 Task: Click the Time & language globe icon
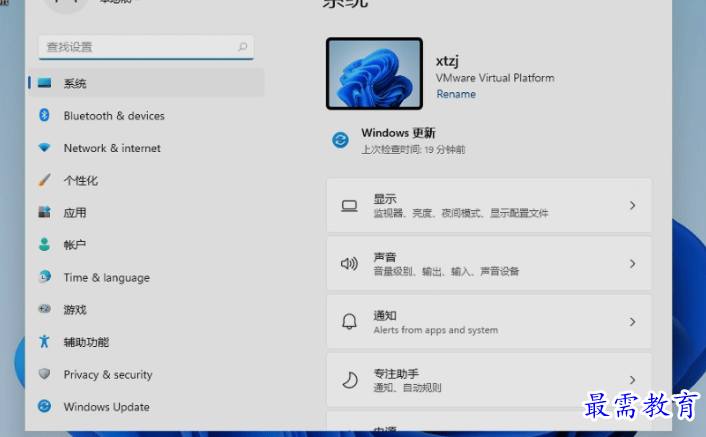point(44,277)
